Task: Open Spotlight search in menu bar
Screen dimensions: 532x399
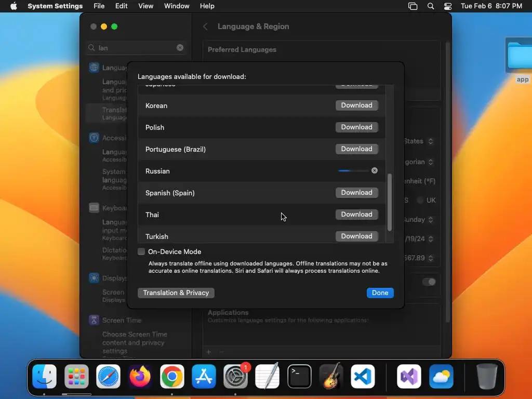Action: [x=431, y=6]
